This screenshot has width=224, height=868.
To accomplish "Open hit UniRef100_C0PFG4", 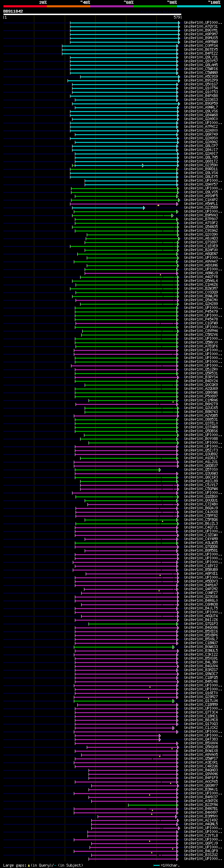I will coord(201,46).
